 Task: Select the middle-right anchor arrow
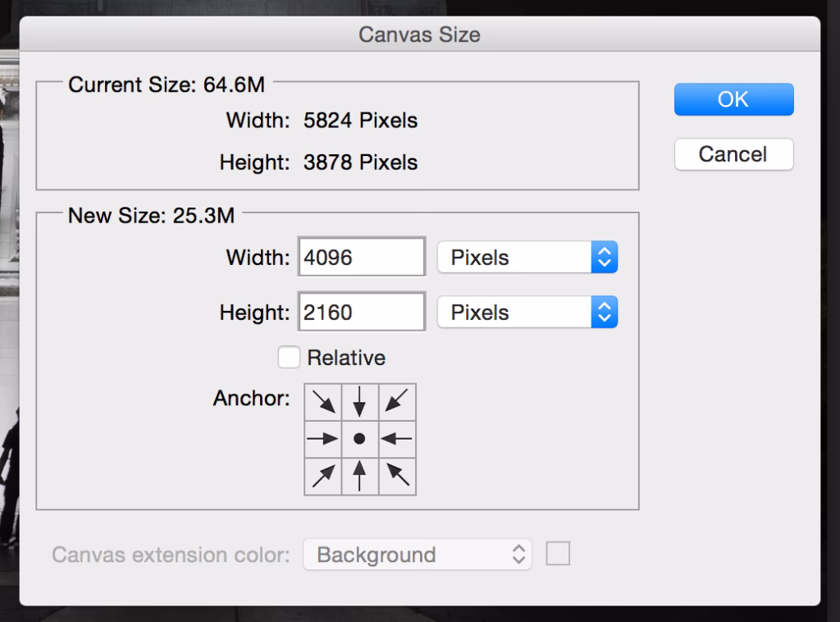point(397,439)
